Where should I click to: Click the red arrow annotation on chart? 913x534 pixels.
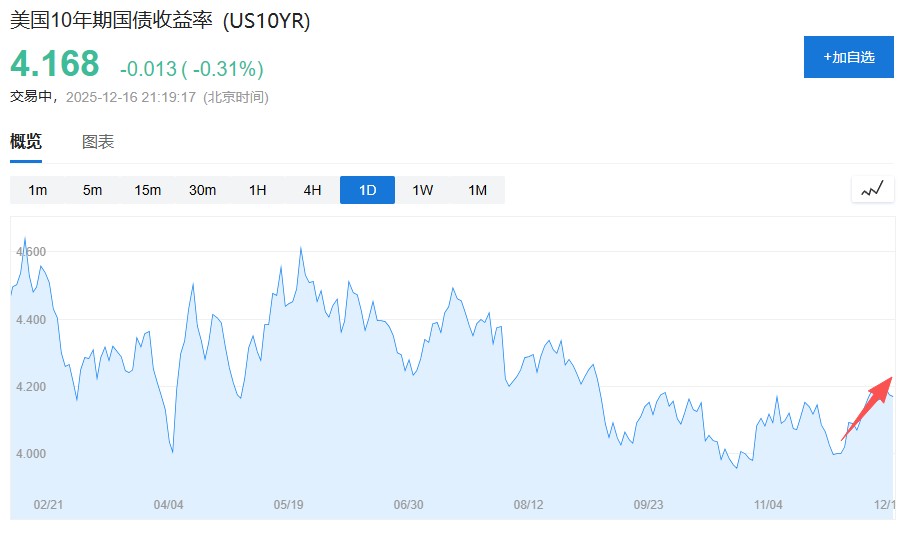[866, 408]
